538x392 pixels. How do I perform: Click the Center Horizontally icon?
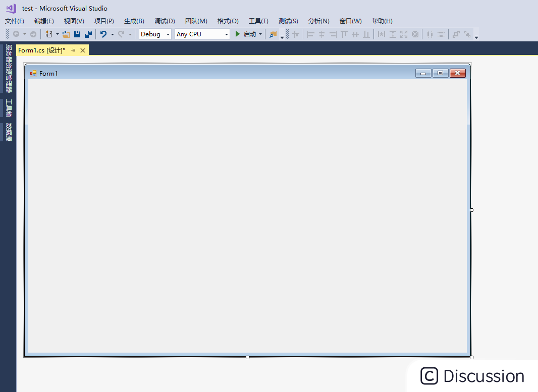430,34
